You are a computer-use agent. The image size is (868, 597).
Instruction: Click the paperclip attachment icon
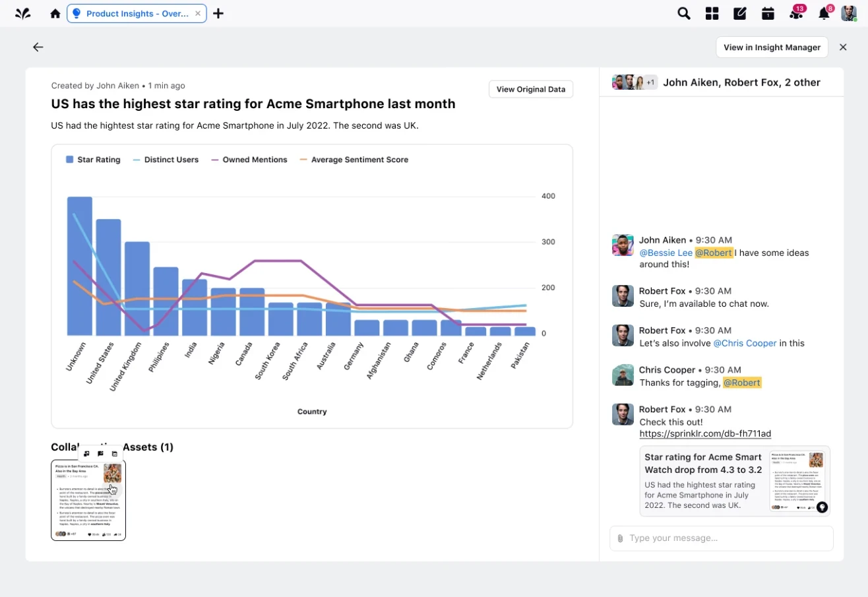pos(620,538)
